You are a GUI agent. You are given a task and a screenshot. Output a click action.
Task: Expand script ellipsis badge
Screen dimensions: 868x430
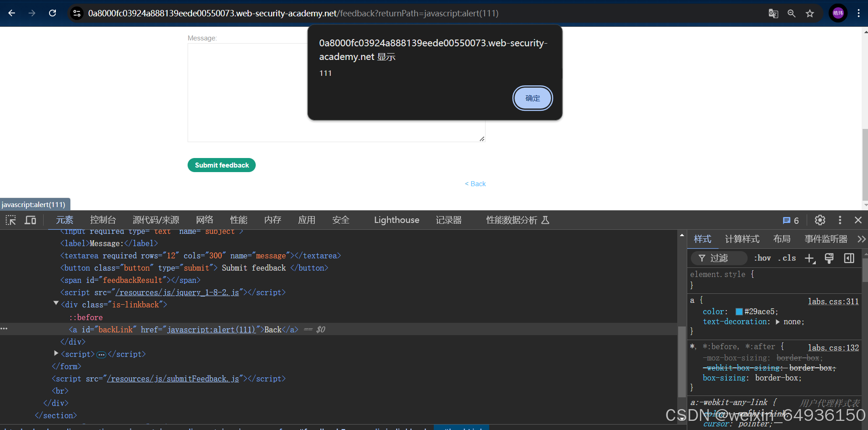(x=101, y=355)
